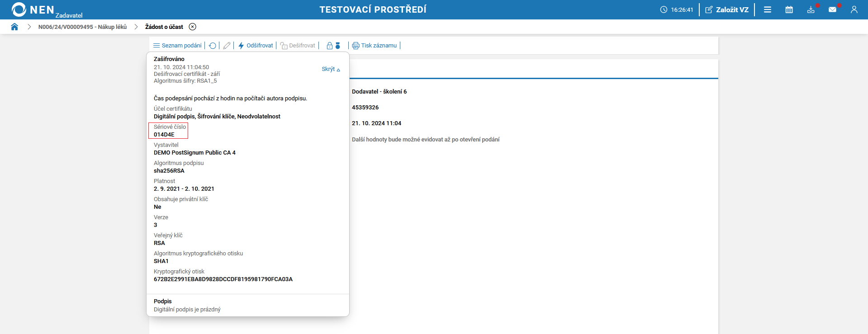Open Seznam podání list

[177, 45]
